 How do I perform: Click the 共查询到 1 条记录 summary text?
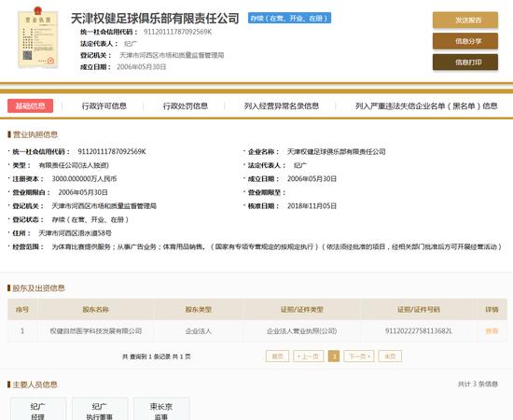coord(157,357)
